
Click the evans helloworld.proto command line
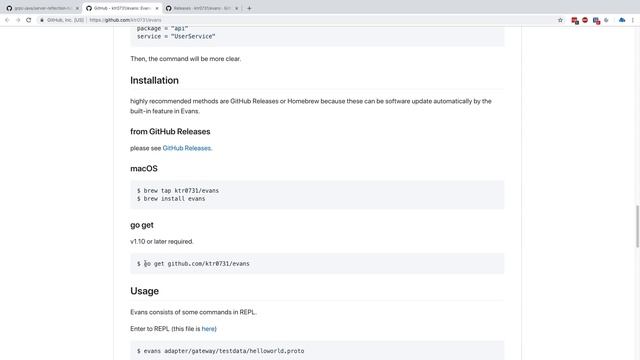point(220,351)
